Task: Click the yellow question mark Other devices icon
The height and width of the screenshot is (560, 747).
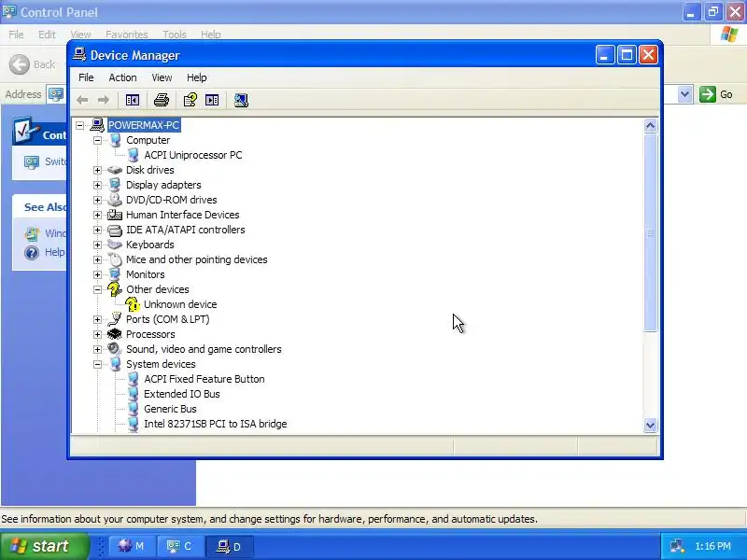Action: point(114,289)
